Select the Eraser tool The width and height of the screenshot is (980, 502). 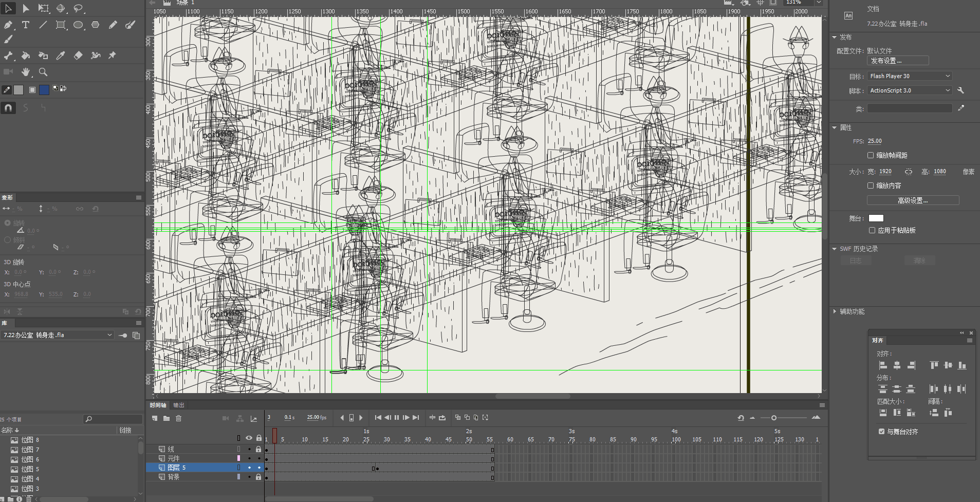coord(78,55)
